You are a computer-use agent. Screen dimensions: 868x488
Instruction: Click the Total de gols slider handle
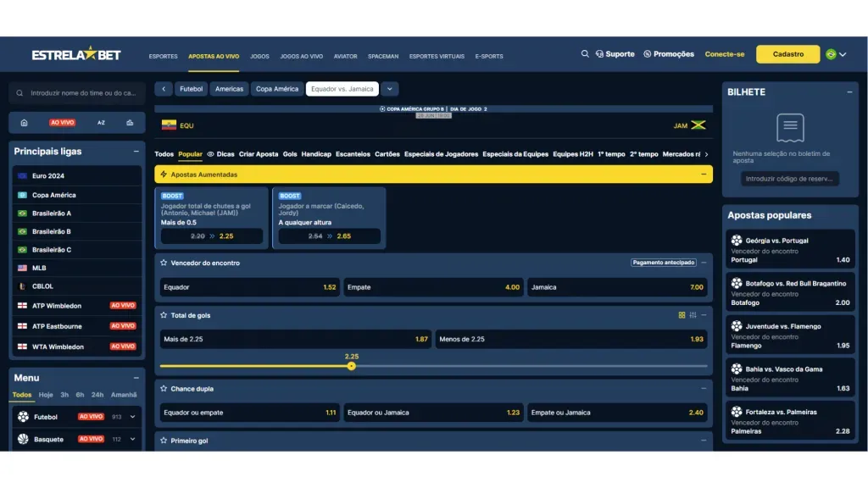(x=352, y=366)
